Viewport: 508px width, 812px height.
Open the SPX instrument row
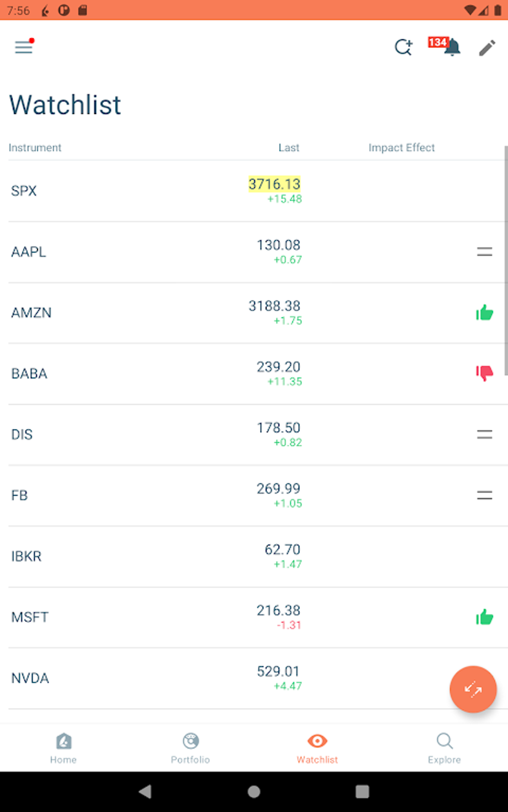click(149, 191)
